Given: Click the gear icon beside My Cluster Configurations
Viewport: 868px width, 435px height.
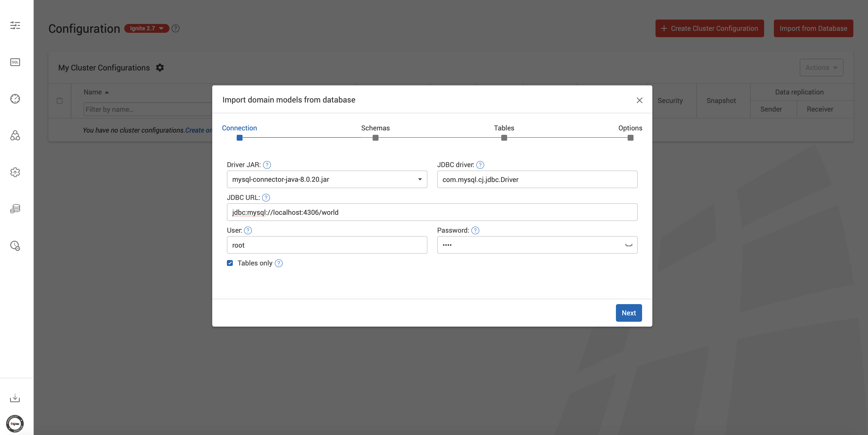Looking at the screenshot, I should coord(160,68).
